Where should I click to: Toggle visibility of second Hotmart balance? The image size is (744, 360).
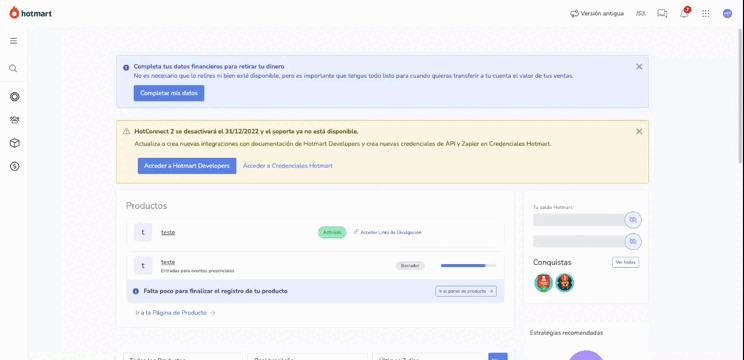point(632,241)
